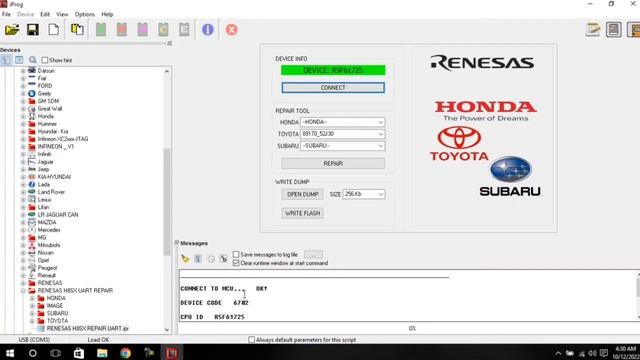Open the blue info icon
The height and width of the screenshot is (360, 640).
208,29
